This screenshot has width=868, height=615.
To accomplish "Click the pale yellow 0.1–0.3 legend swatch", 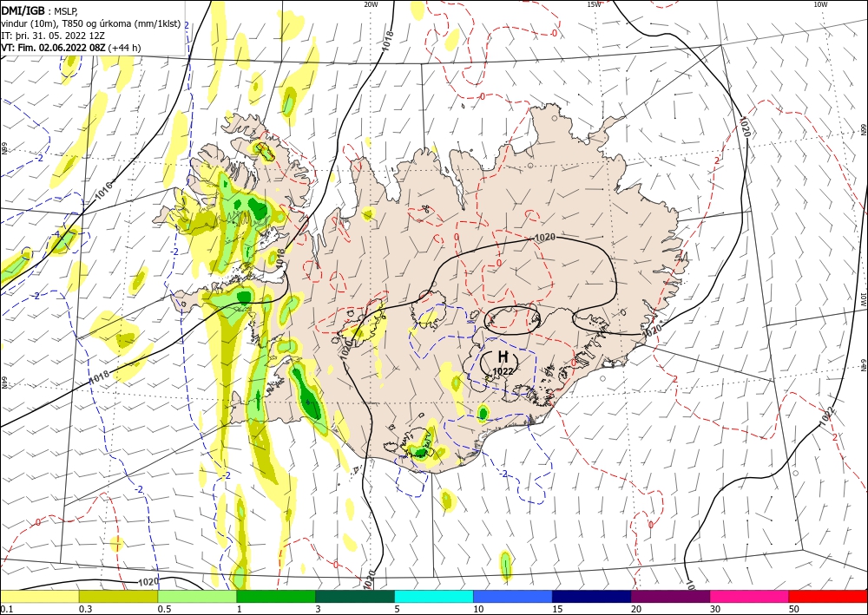I will point(39,596).
